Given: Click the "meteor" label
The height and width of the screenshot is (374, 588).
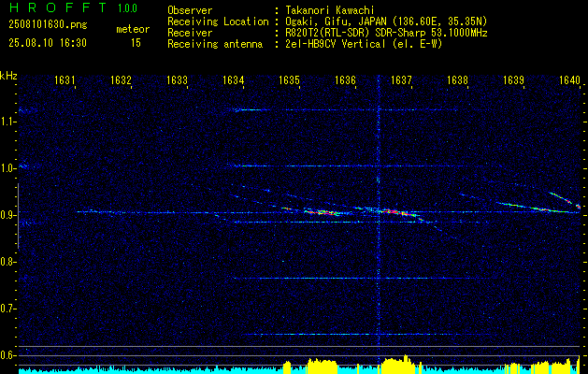Looking at the screenshot, I should pos(133,29).
